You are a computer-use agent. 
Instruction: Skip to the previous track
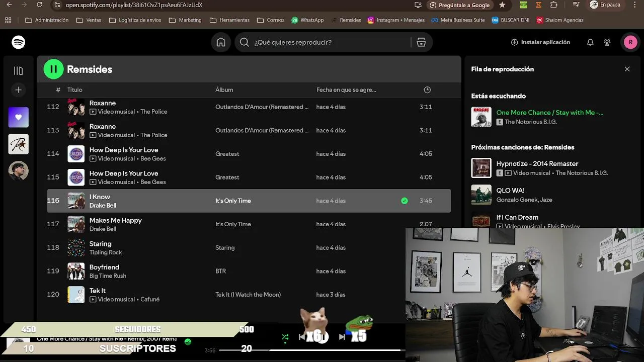point(302,337)
